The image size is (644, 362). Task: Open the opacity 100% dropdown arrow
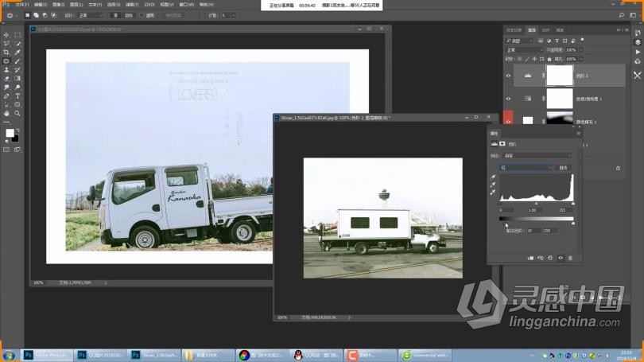tap(580, 49)
